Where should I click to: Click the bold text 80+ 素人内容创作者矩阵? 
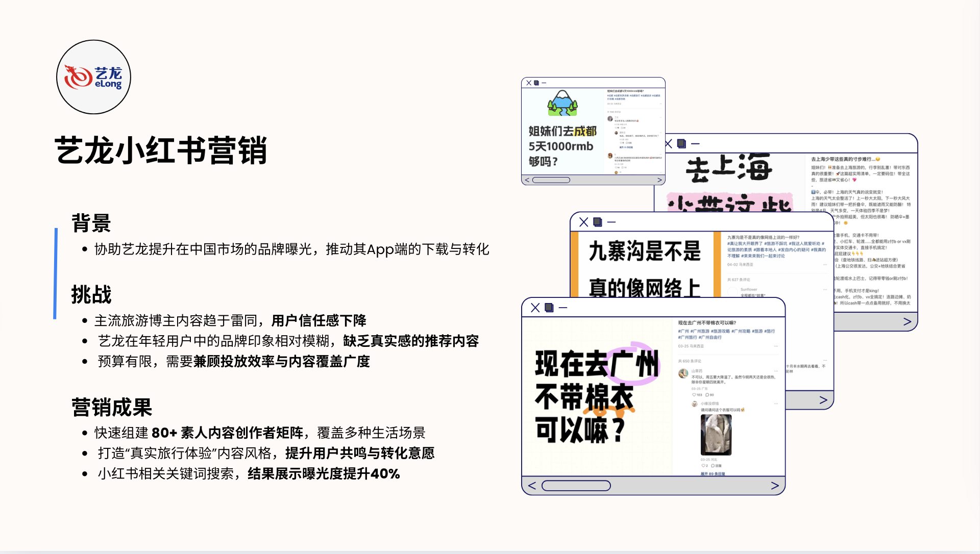(227, 433)
